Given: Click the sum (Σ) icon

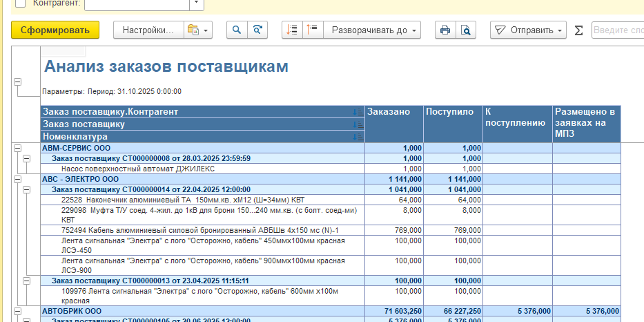Looking at the screenshot, I should (x=578, y=30).
